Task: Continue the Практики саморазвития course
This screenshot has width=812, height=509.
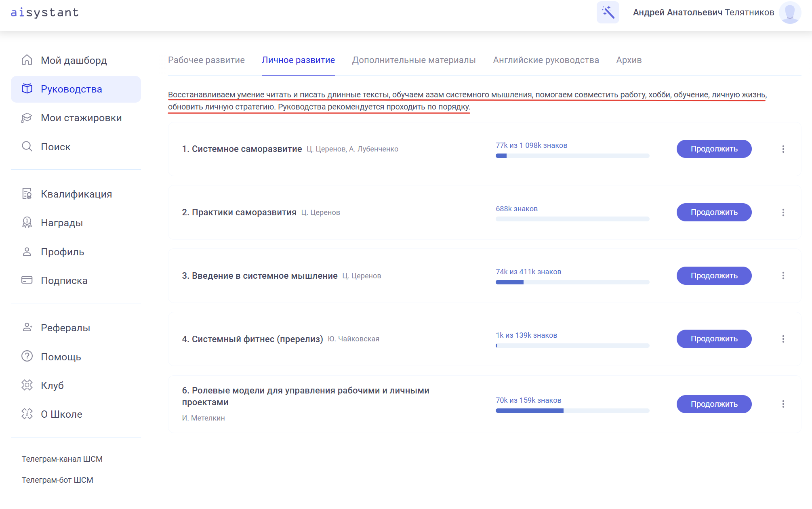Action: tap(714, 212)
